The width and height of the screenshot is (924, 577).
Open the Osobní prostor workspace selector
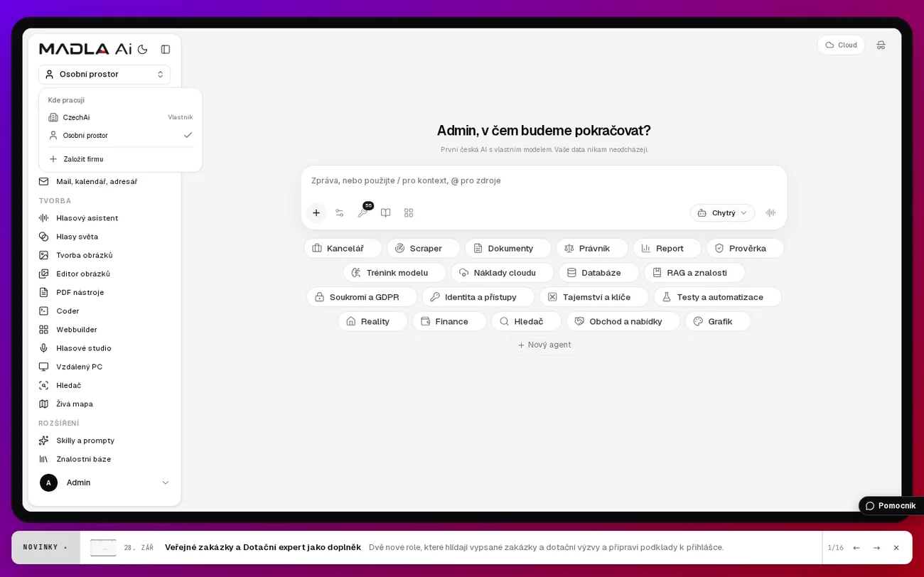104,74
